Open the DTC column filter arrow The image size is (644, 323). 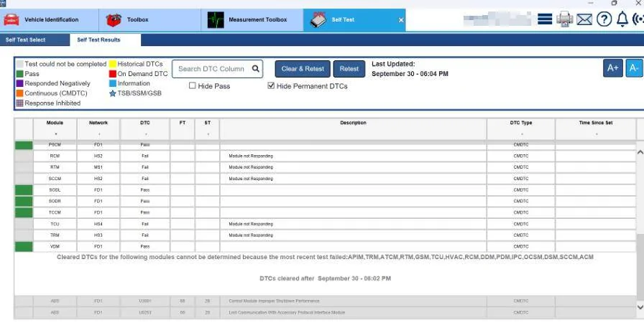[145, 134]
